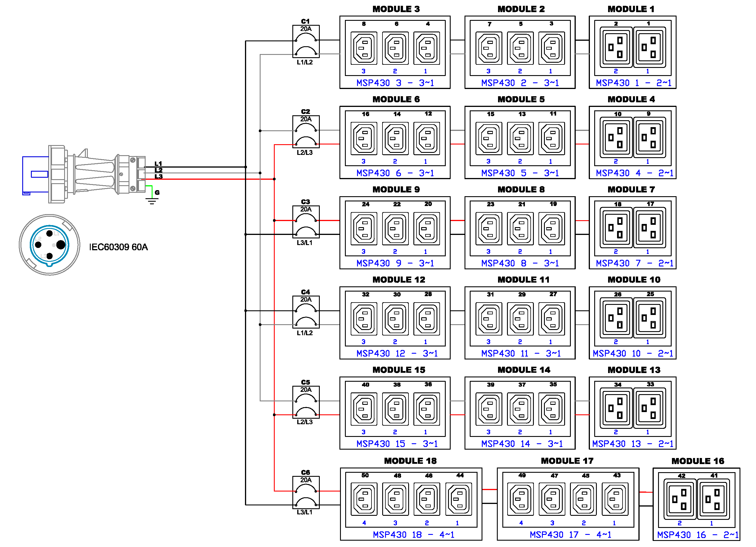Image resolution: width=756 pixels, height=547 pixels.
Task: Click outlet numbered 8 in Module 3
Action: (364, 48)
